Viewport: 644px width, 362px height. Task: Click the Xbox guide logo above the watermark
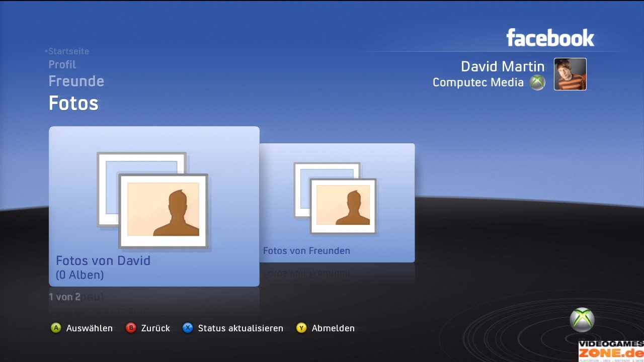582,320
